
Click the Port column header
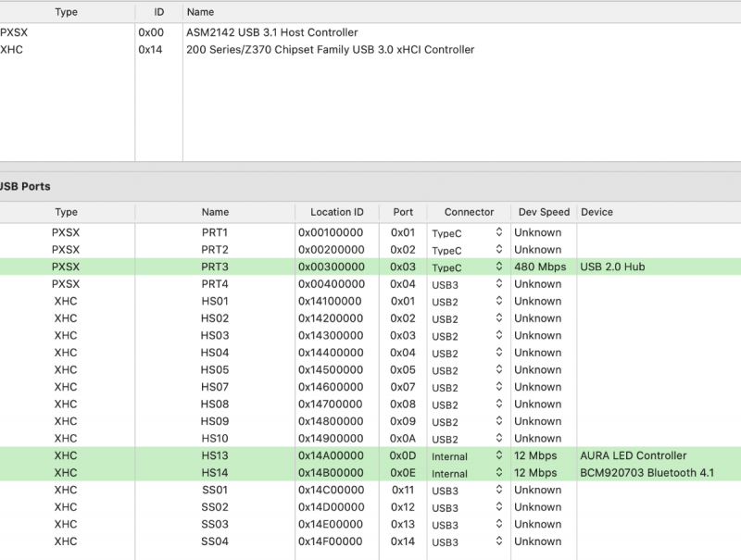click(x=403, y=212)
